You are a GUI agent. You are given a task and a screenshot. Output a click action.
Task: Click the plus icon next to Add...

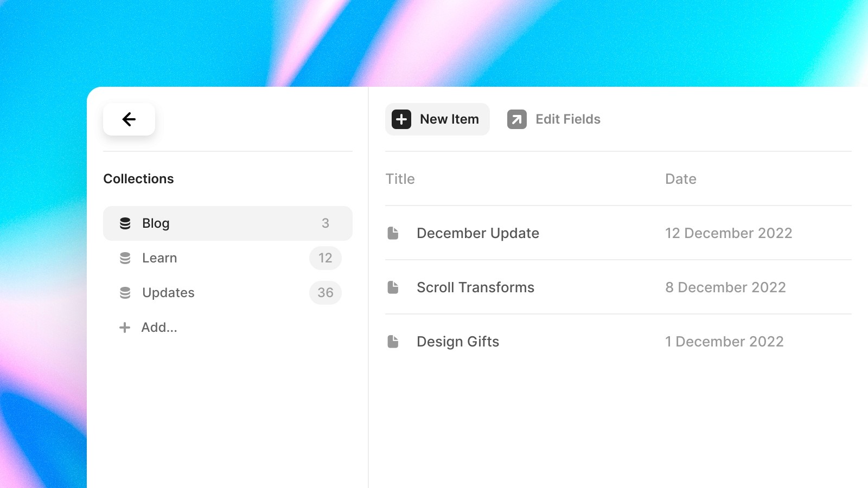(x=125, y=328)
